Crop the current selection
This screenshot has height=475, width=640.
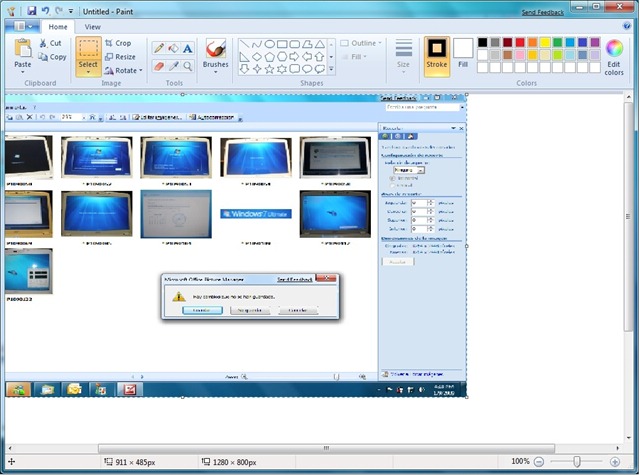point(118,44)
